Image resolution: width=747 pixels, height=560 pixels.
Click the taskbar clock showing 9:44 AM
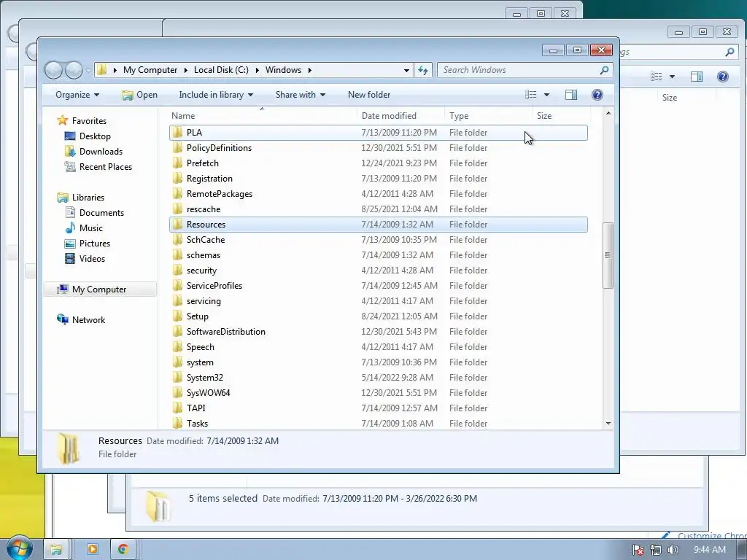709,550
